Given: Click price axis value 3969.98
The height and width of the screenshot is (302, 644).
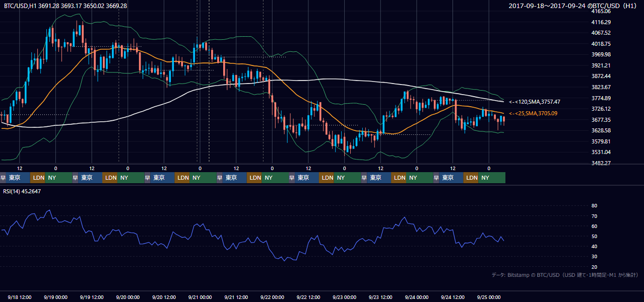Looking at the screenshot, I should (x=601, y=54).
